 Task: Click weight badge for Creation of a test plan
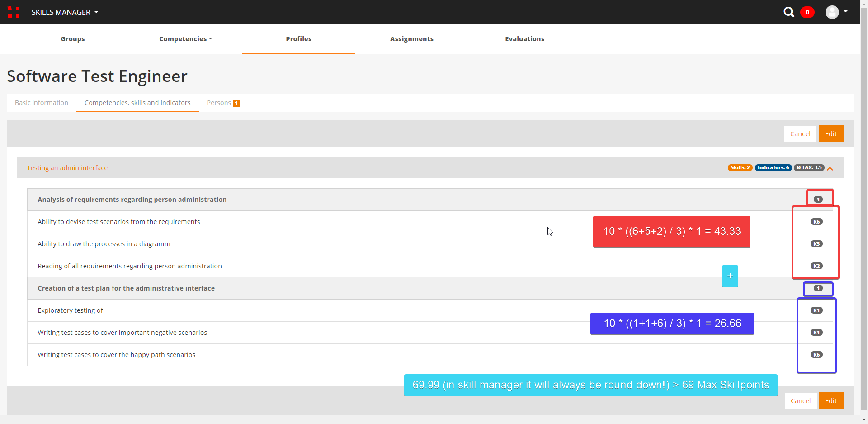818,288
